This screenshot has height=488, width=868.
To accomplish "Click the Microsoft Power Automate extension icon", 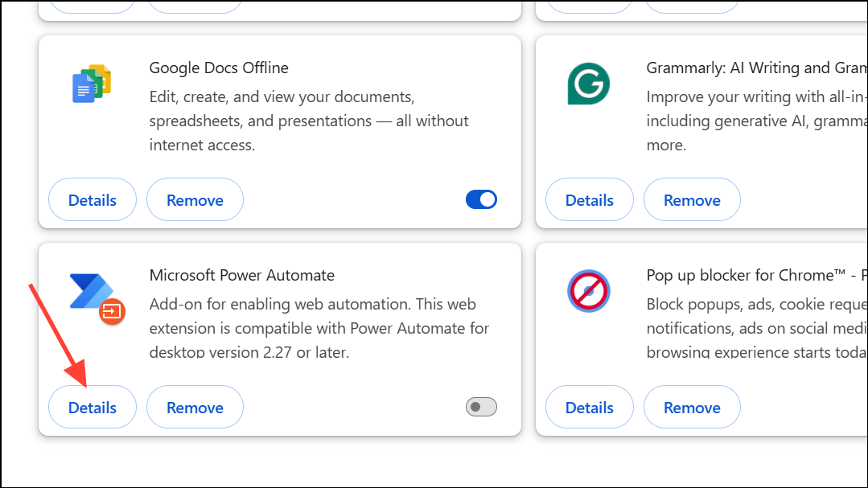I will [91, 291].
